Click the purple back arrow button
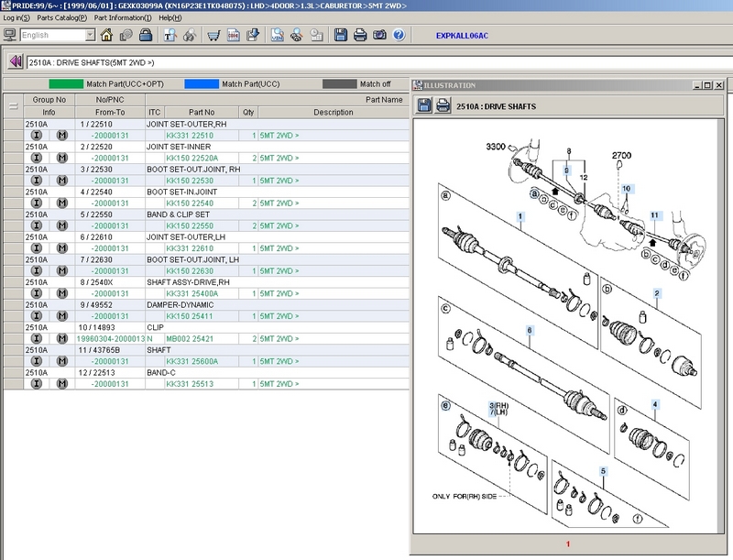Screen dimensions: 733x560 [x=15, y=61]
